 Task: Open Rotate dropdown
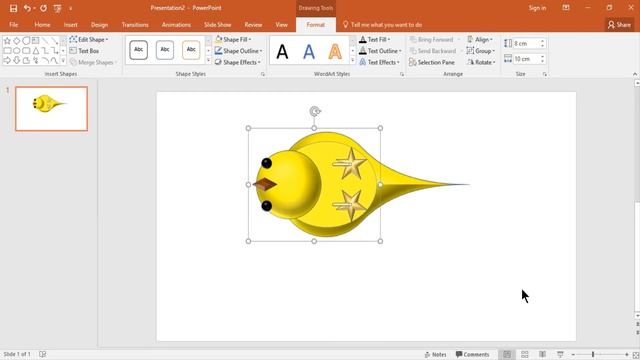[x=481, y=62]
